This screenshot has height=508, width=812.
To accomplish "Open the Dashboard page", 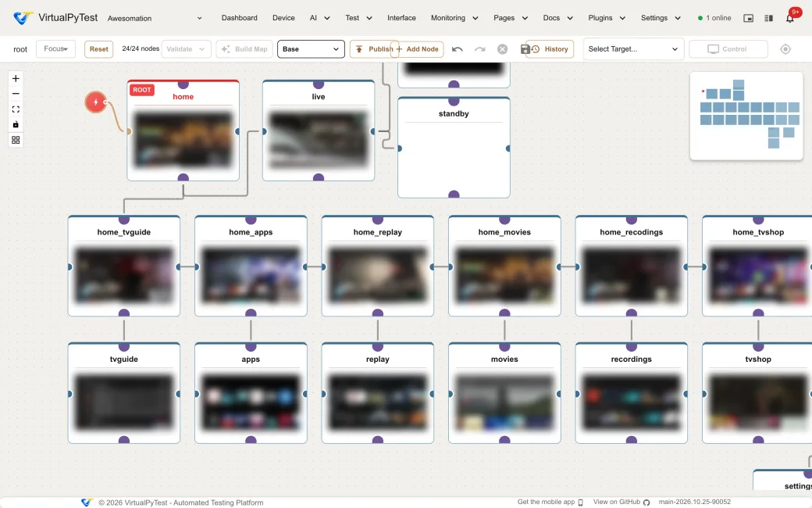I will (x=239, y=18).
